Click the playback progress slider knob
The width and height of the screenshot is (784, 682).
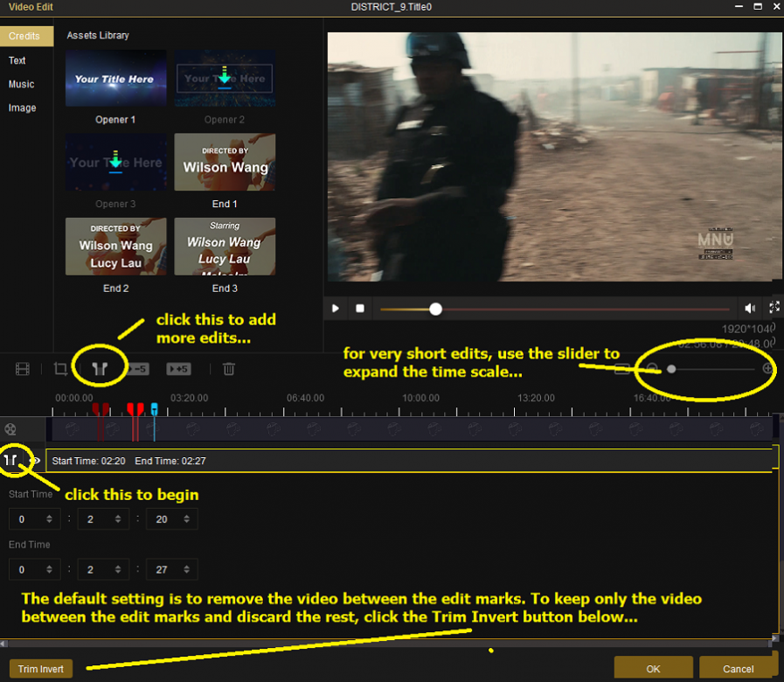tap(435, 310)
